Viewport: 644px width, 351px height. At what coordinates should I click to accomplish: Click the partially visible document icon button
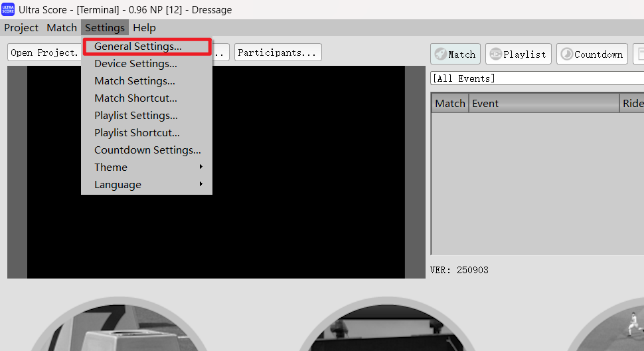638,55
